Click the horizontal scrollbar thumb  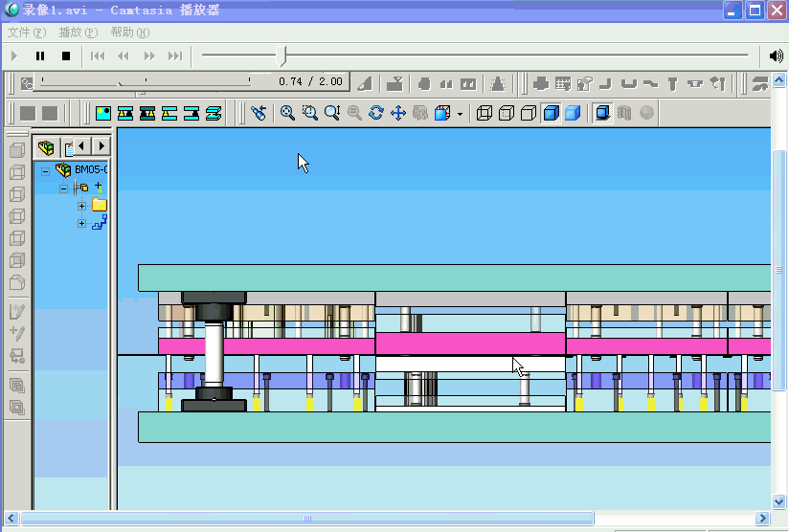pyautogui.click(x=307, y=518)
